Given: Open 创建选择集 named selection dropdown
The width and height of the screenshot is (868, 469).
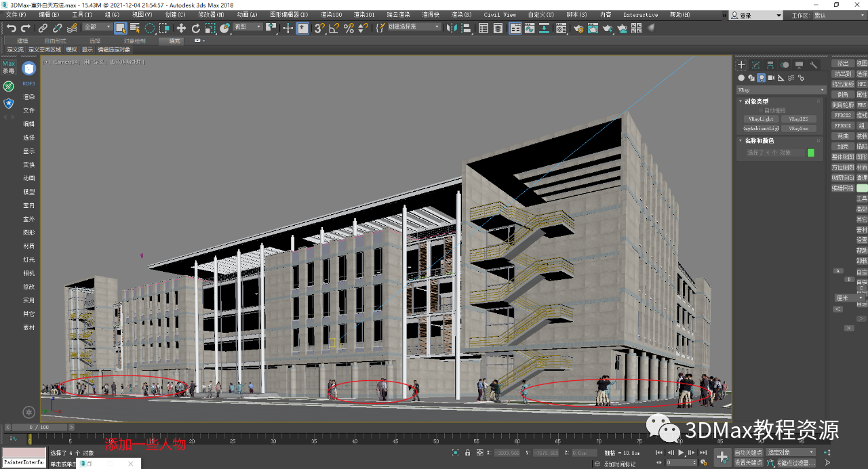Looking at the screenshot, I should 414,27.
